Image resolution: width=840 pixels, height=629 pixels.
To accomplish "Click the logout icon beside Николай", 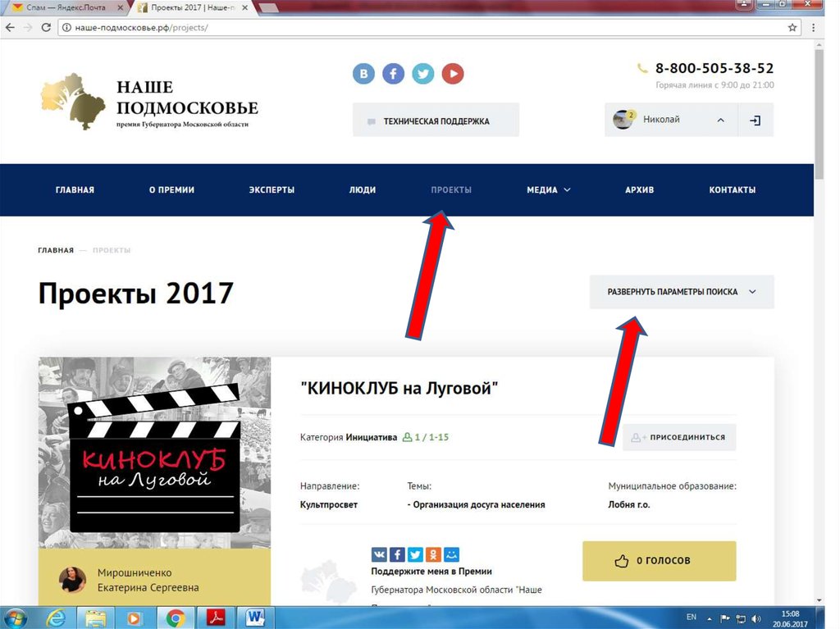I will pyautogui.click(x=756, y=121).
